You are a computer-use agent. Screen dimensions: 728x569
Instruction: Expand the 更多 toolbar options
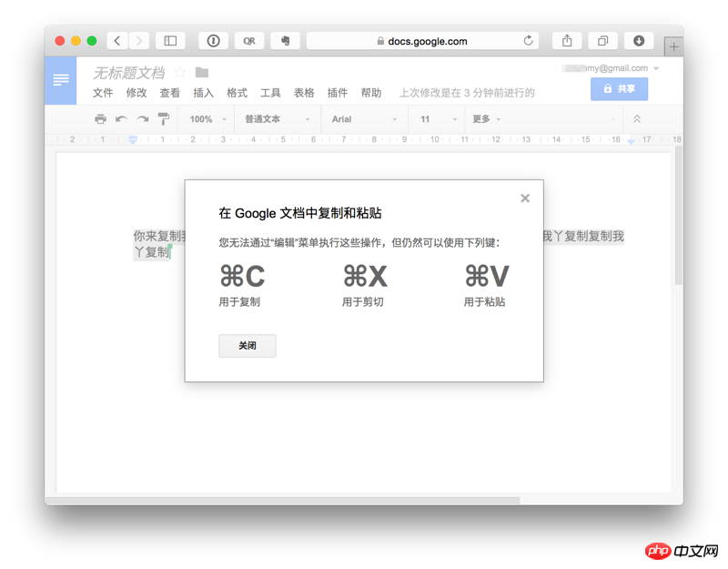(486, 119)
